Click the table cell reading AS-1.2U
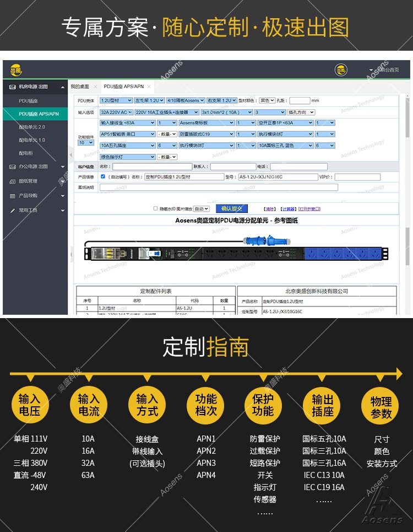This screenshot has width=413, height=532. click(x=194, y=308)
